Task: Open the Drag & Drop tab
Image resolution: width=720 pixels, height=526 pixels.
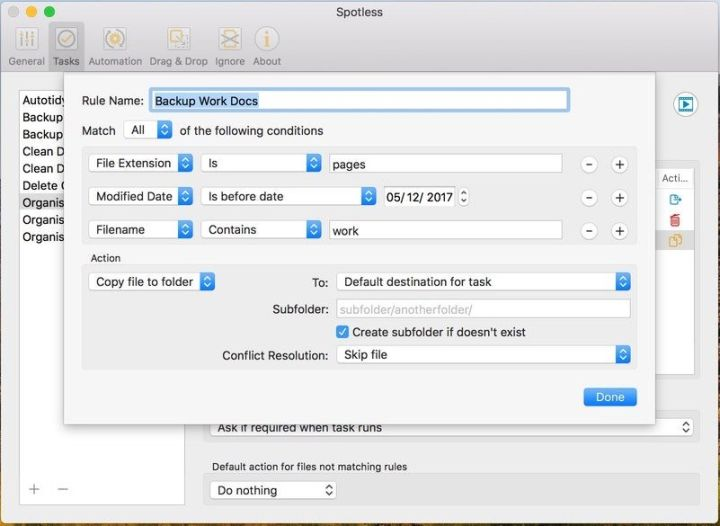Action: coord(179,47)
